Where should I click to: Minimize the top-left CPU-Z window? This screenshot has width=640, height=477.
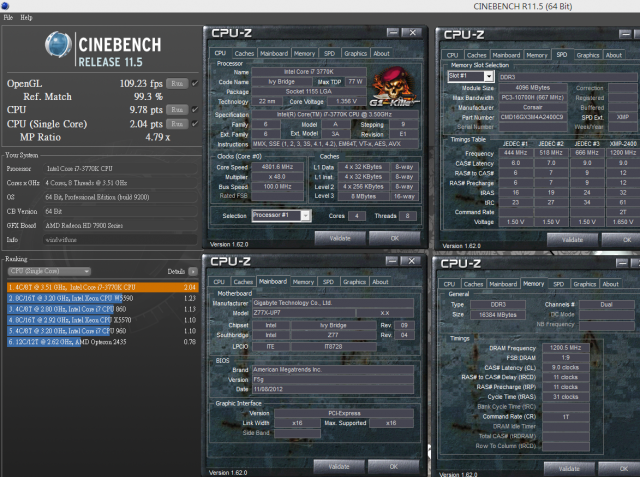pos(393,33)
